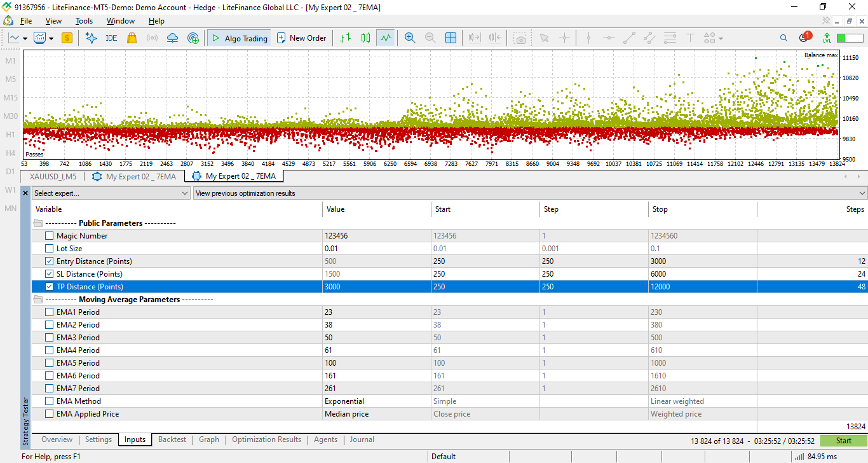Image resolution: width=868 pixels, height=463 pixels.
Task: Enable the Lot Size optimization checkbox
Action: (x=50, y=249)
